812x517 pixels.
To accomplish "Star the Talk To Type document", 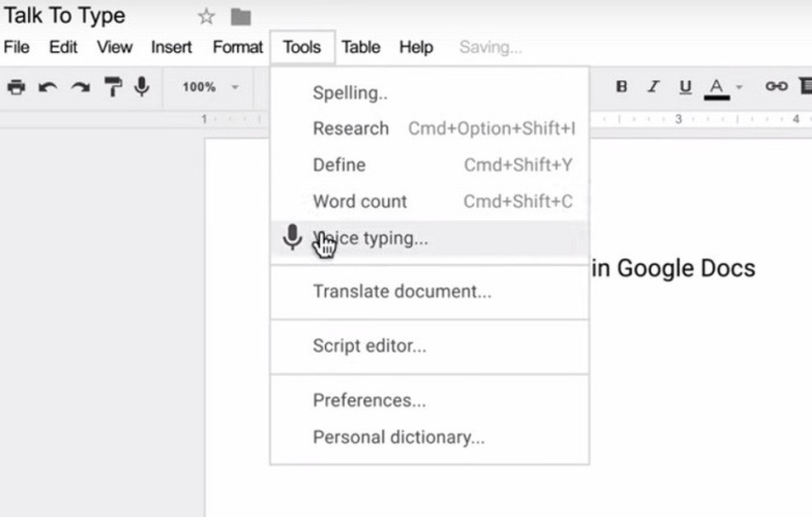I will tap(206, 16).
